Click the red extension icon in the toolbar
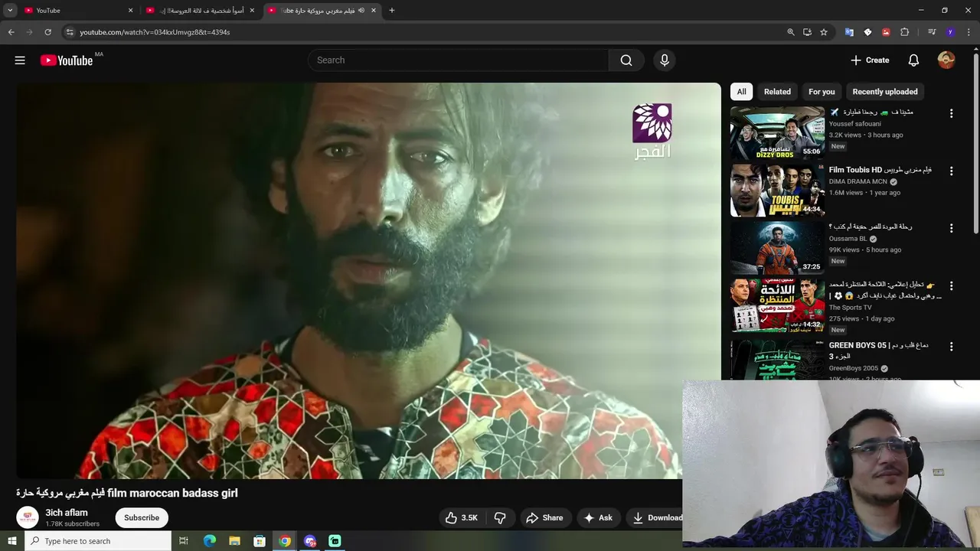The height and width of the screenshot is (551, 980). (886, 32)
